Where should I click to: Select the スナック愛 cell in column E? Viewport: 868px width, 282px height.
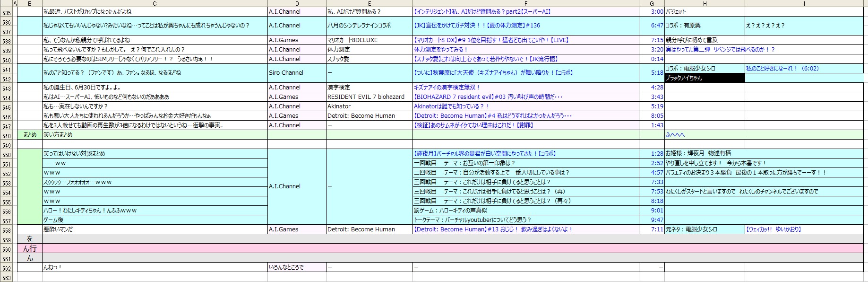point(370,59)
